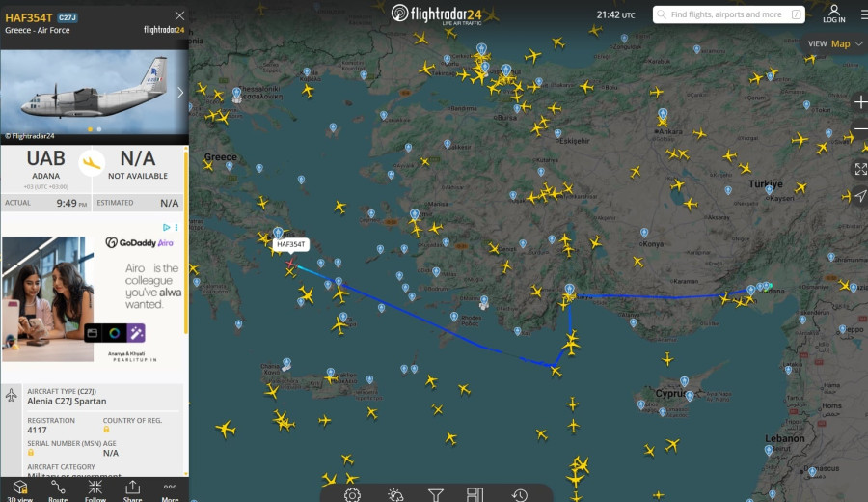Viewport: 868px width, 502px height.
Task: Open map settings gear in bottom toolbar
Action: [352, 494]
